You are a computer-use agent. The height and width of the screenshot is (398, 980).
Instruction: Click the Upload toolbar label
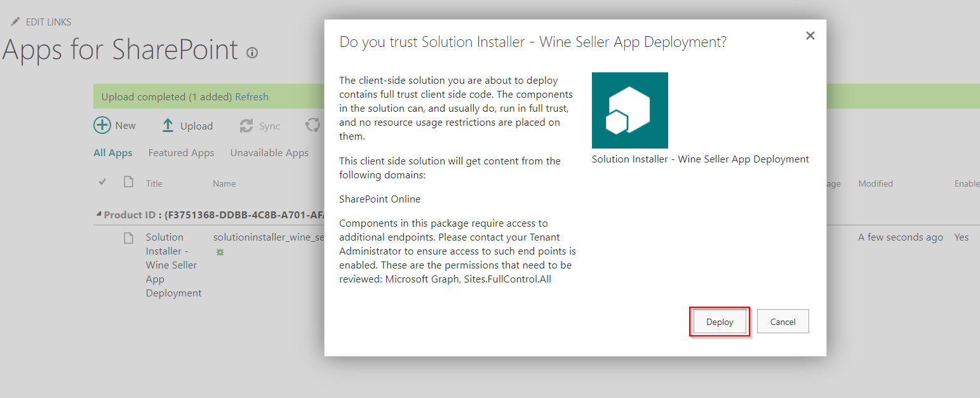(x=196, y=126)
